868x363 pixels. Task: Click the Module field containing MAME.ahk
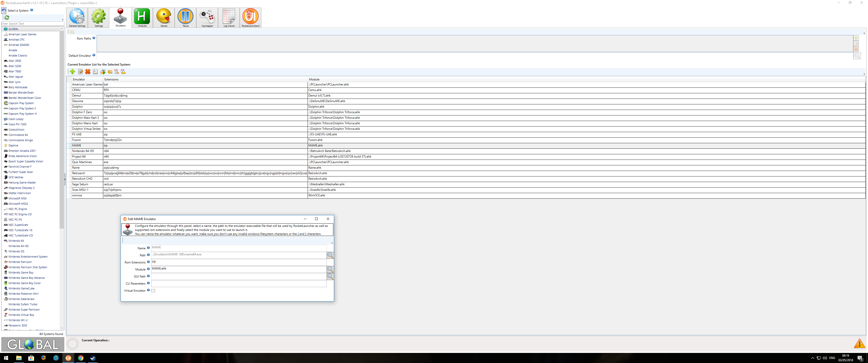point(238,269)
